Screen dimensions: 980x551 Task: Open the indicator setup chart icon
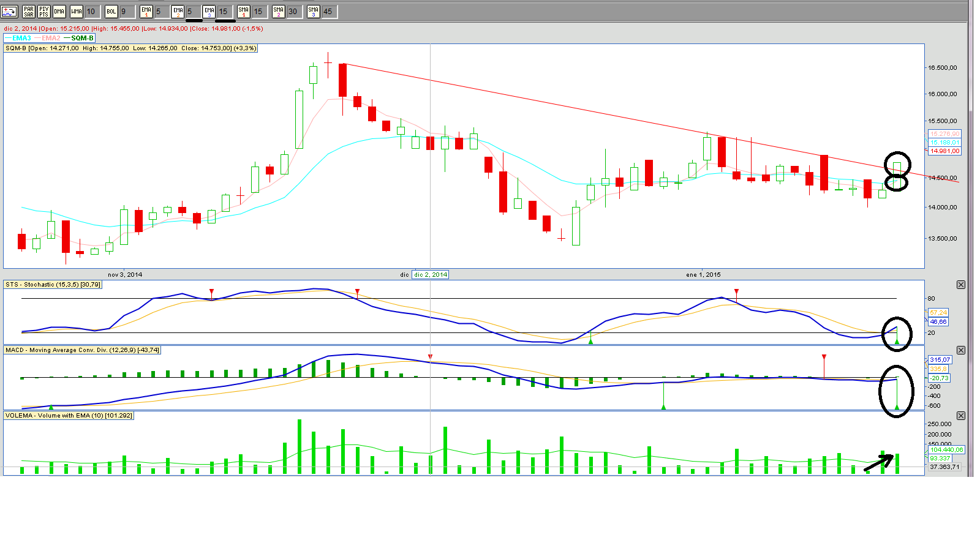tap(9, 11)
